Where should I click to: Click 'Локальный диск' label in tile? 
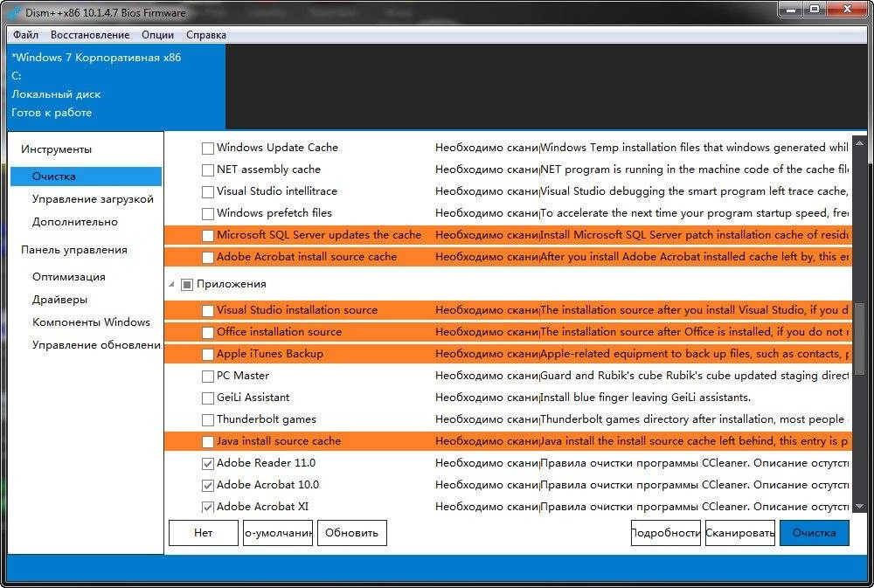56,94
